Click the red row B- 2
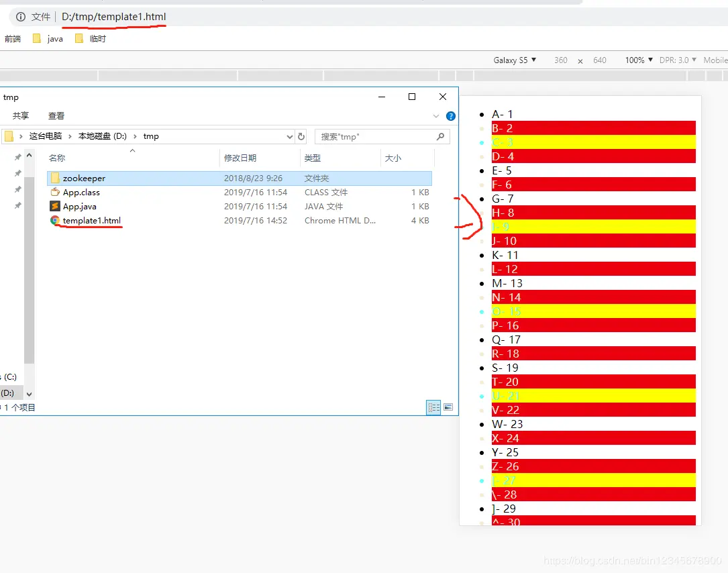This screenshot has width=728, height=573. [x=593, y=128]
